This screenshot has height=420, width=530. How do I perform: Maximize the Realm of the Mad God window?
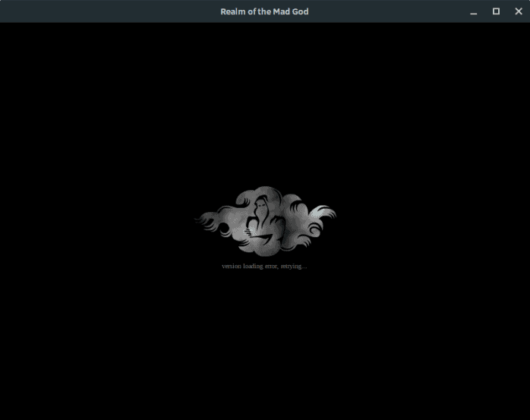coord(496,11)
